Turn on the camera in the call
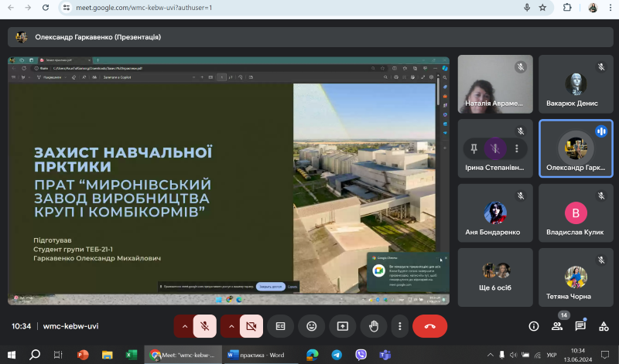619x364 pixels. (x=251, y=326)
